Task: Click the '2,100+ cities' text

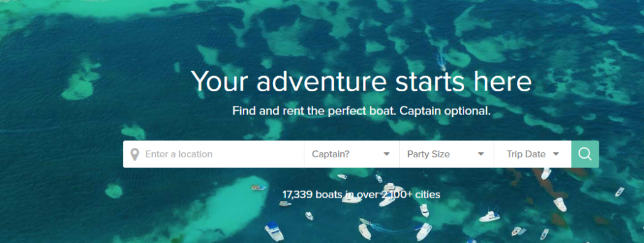Action: (411, 194)
